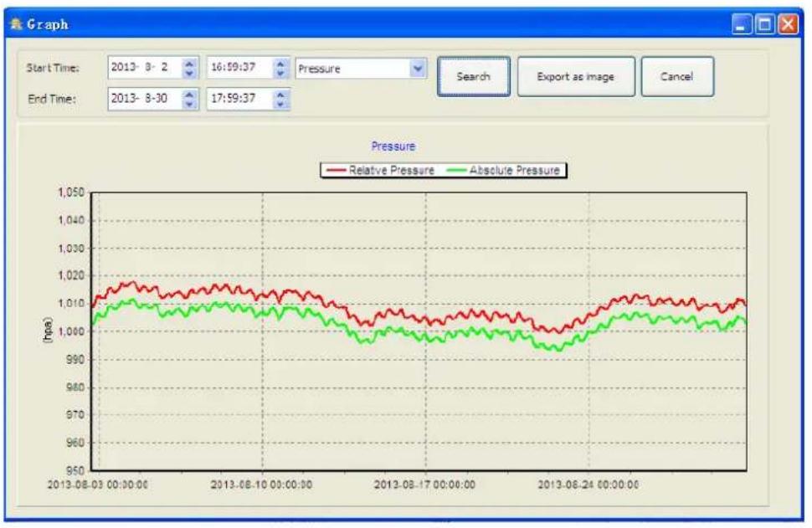Viewport: 812px width, 528px height.
Task: Click inside the pressure chart plot area
Action: [410, 335]
